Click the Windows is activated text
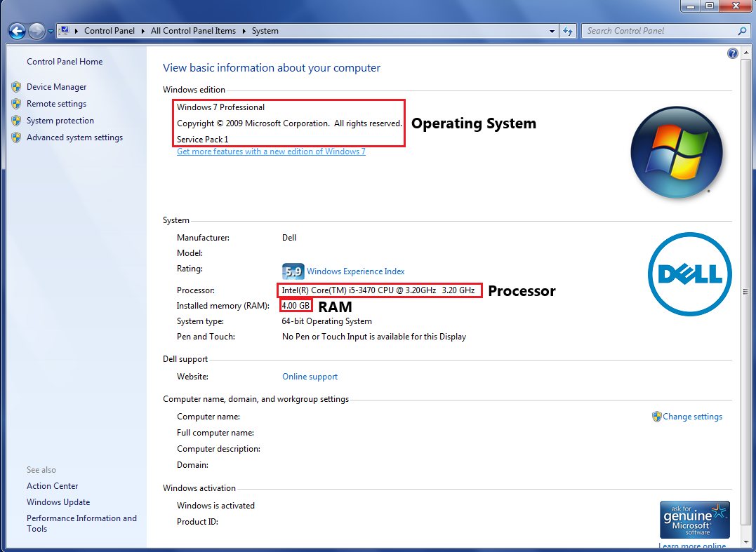The height and width of the screenshot is (552, 756). coord(215,506)
